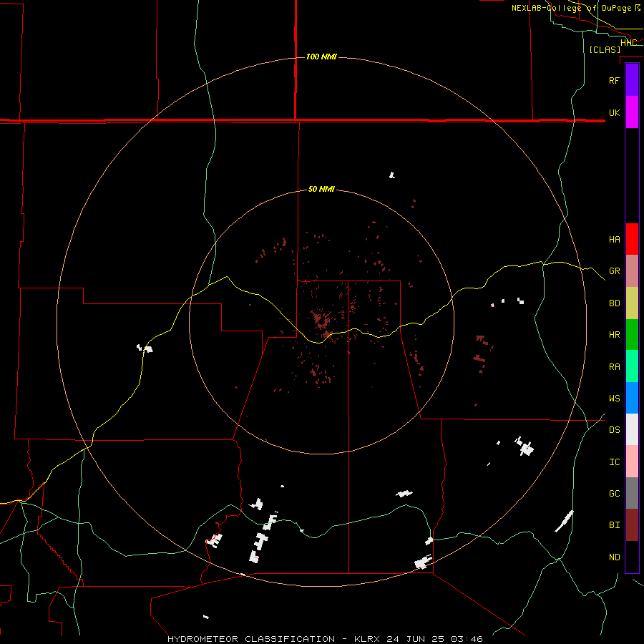Click the 'GR' legend label
The width and height of the screenshot is (644, 644).
click(614, 271)
